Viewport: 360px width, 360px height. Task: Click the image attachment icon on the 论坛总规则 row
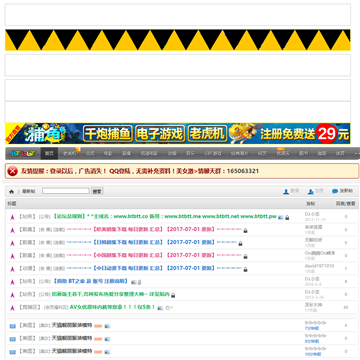pyautogui.click(x=281, y=217)
